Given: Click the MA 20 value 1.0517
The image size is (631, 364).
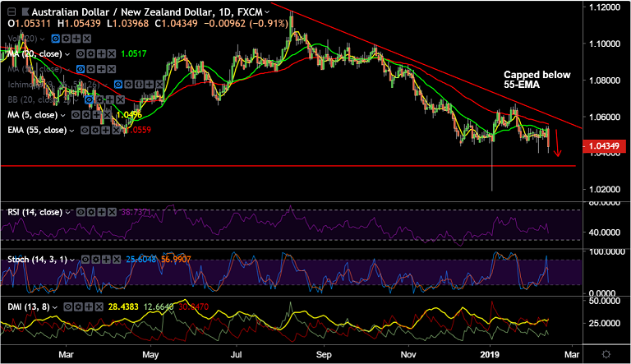Looking at the screenshot, I should pyautogui.click(x=134, y=54).
